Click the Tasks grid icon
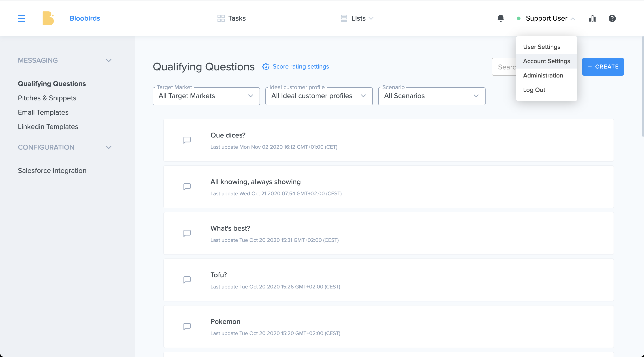This screenshot has width=644, height=357. pyautogui.click(x=221, y=18)
